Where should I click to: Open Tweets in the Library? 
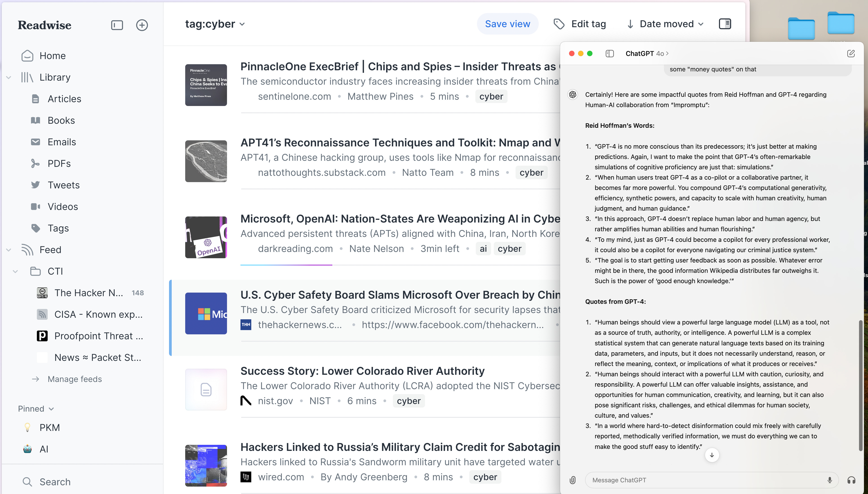coord(64,185)
